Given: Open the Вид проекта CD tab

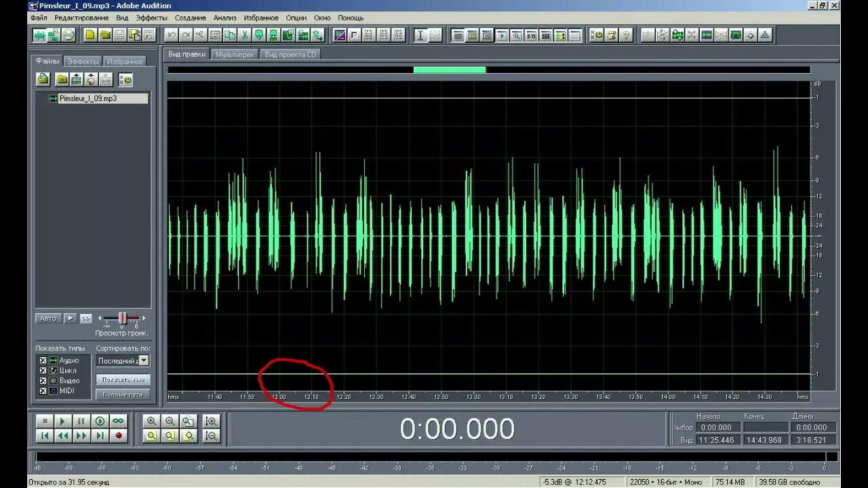Looking at the screenshot, I should tap(290, 54).
